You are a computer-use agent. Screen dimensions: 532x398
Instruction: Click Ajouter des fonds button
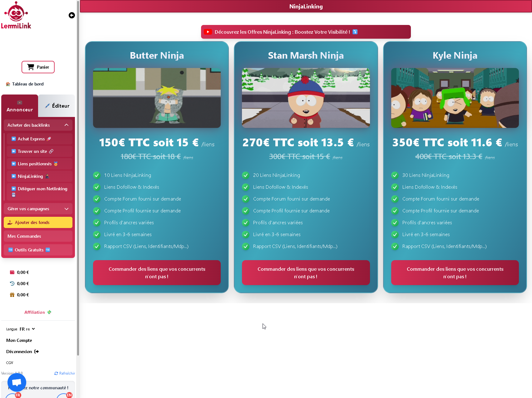(38, 222)
